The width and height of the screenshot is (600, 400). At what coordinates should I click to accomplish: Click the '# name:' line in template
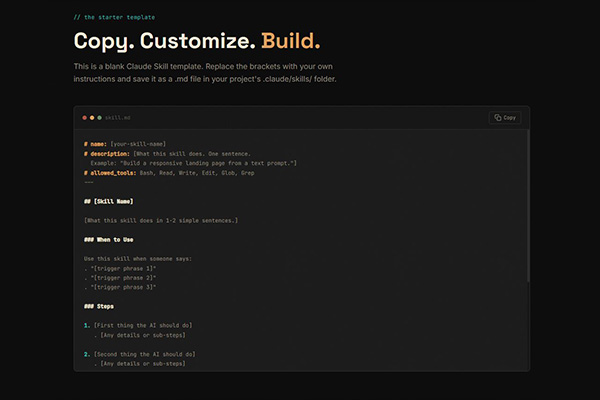click(x=125, y=144)
